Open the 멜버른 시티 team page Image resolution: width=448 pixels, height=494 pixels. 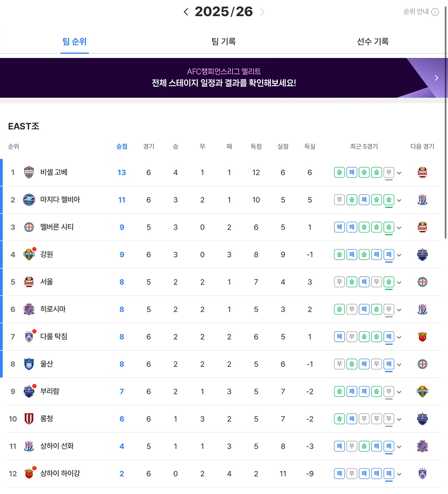[x=57, y=227]
